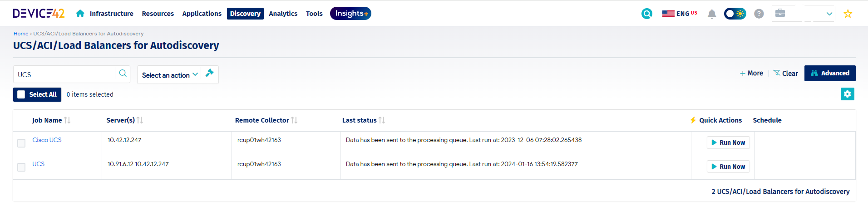Tick the Select All checkbox
Viewport: 868px width, 212px height.
click(21, 94)
